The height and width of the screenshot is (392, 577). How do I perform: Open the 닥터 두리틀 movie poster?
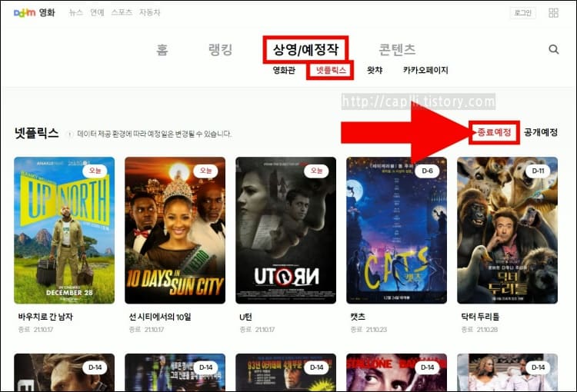[x=508, y=230]
